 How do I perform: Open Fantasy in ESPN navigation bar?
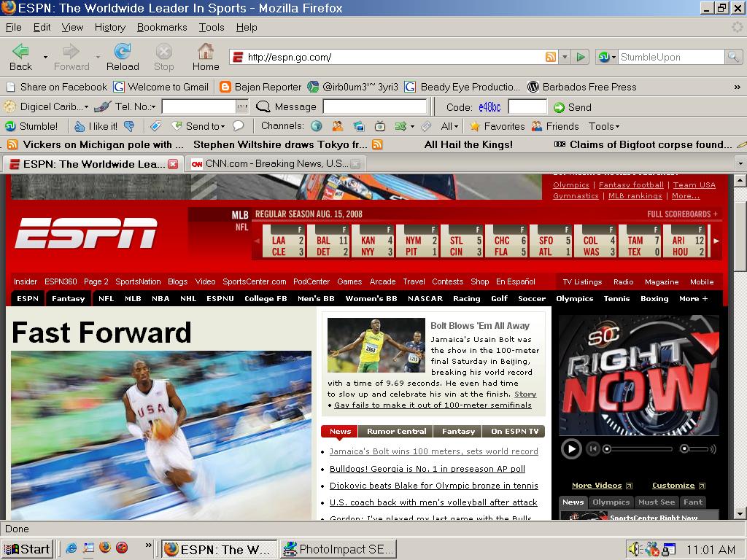coord(68,298)
